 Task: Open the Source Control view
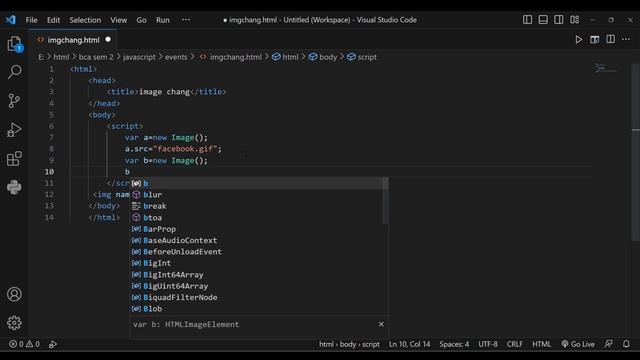pos(14,100)
